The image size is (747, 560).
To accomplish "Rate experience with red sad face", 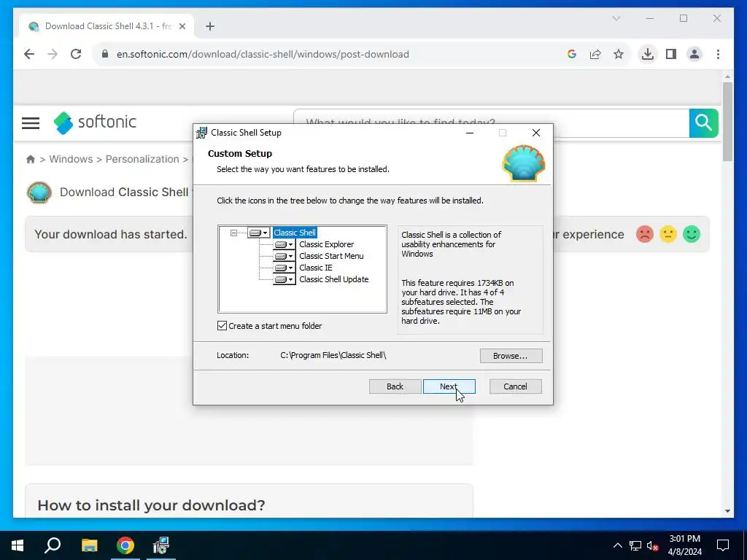I will point(645,234).
